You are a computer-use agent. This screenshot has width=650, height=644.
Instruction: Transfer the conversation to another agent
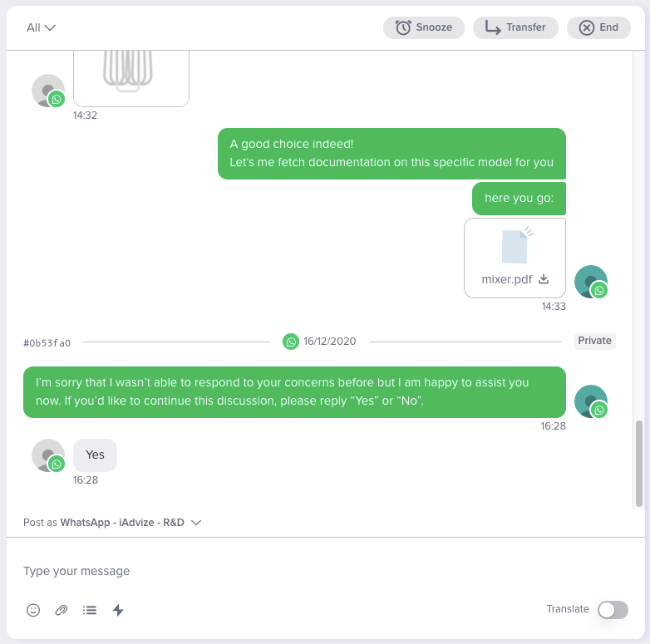(515, 27)
